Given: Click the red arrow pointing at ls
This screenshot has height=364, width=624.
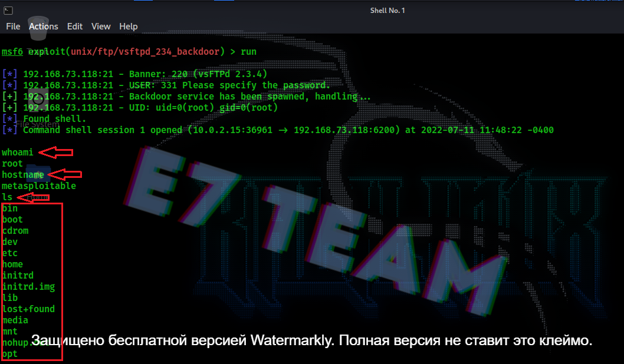Looking at the screenshot, I should click(34, 197).
